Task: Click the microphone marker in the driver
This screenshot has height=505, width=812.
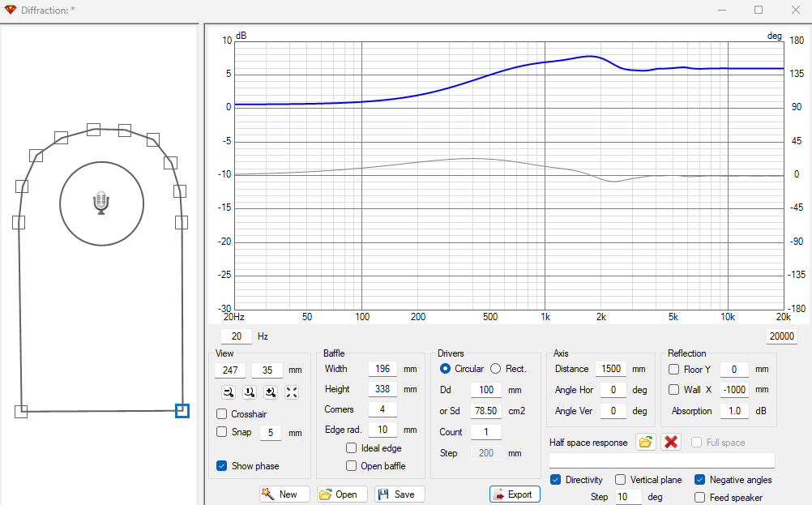Action: [x=101, y=203]
